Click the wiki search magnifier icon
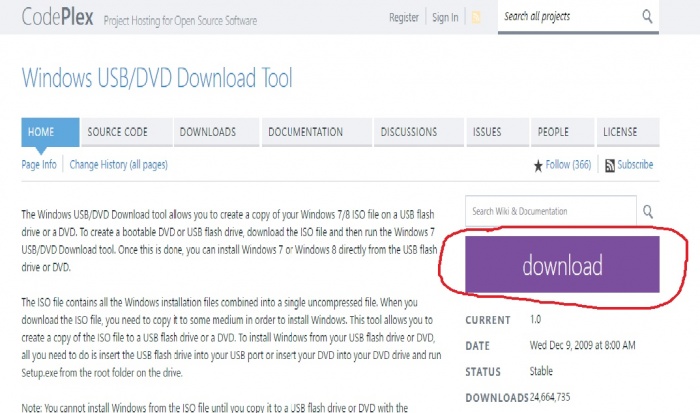Image resolution: width=700 pixels, height=413 pixels. tap(648, 211)
